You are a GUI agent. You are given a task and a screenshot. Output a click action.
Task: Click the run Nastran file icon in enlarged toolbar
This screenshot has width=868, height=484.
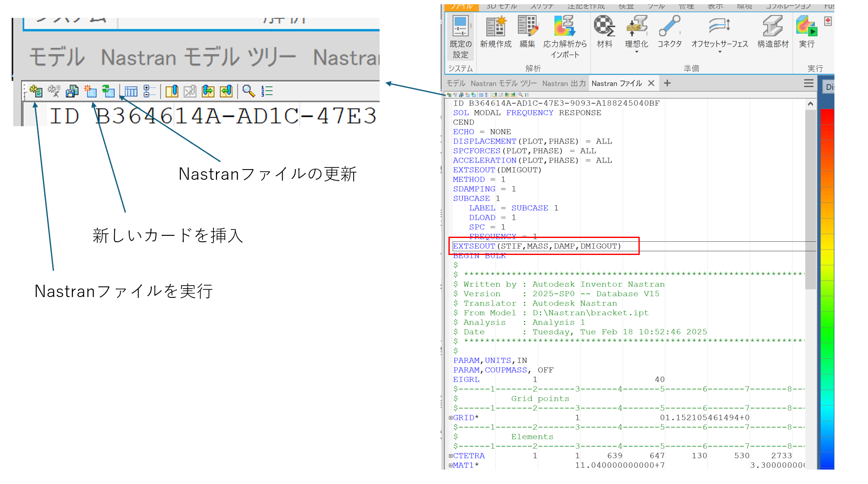coord(36,91)
